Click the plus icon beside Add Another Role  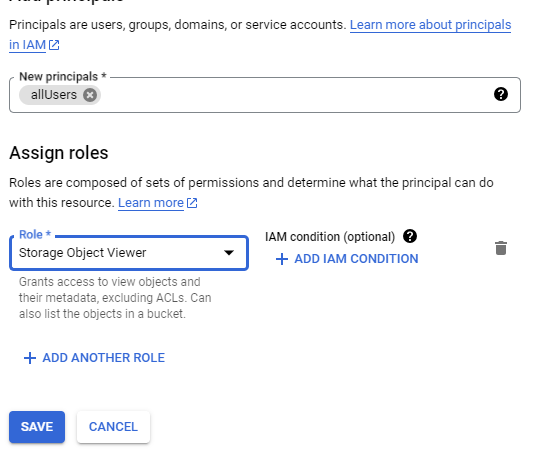[x=30, y=358]
